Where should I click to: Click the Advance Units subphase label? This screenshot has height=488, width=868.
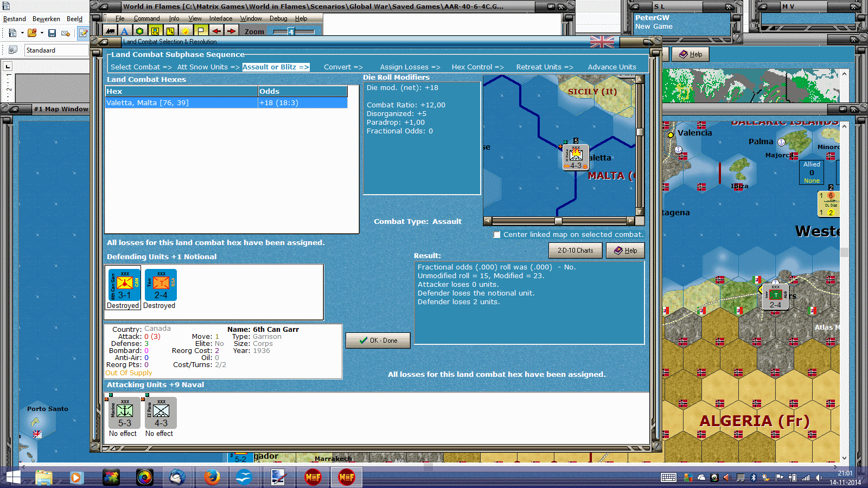[612, 67]
